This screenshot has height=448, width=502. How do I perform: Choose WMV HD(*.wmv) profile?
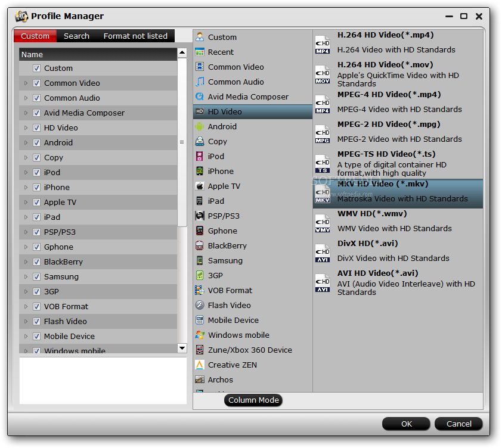coord(398,223)
